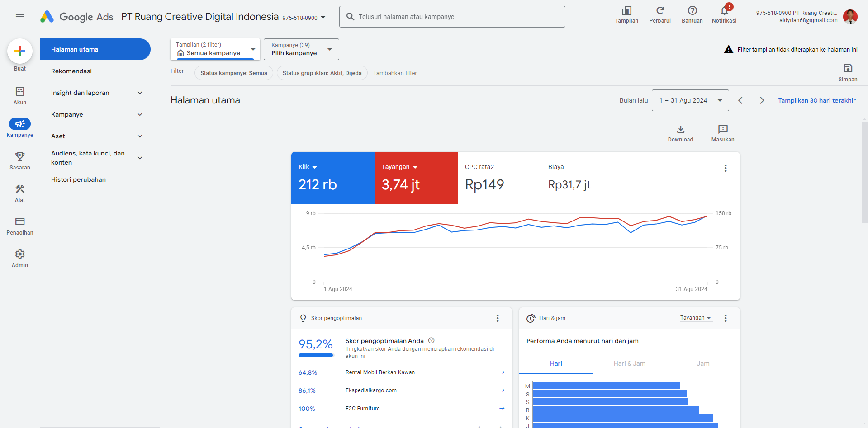Image resolution: width=868 pixels, height=428 pixels.
Task: Click the Perbarui refresh icon
Action: pos(659,14)
